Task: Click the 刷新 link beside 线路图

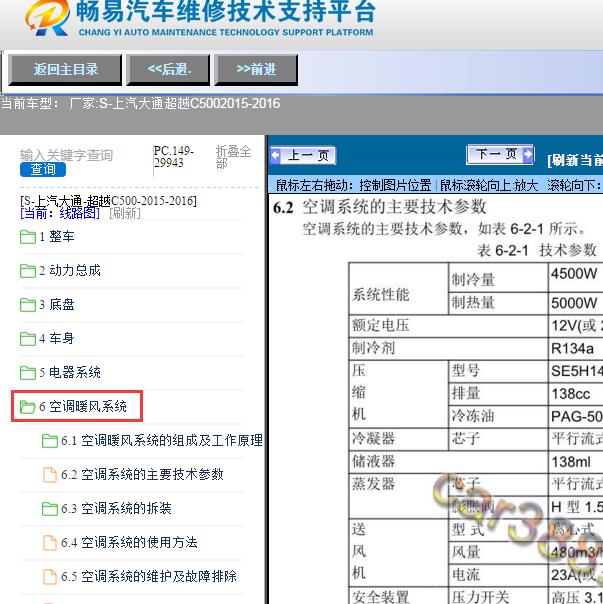Action: 125,213
